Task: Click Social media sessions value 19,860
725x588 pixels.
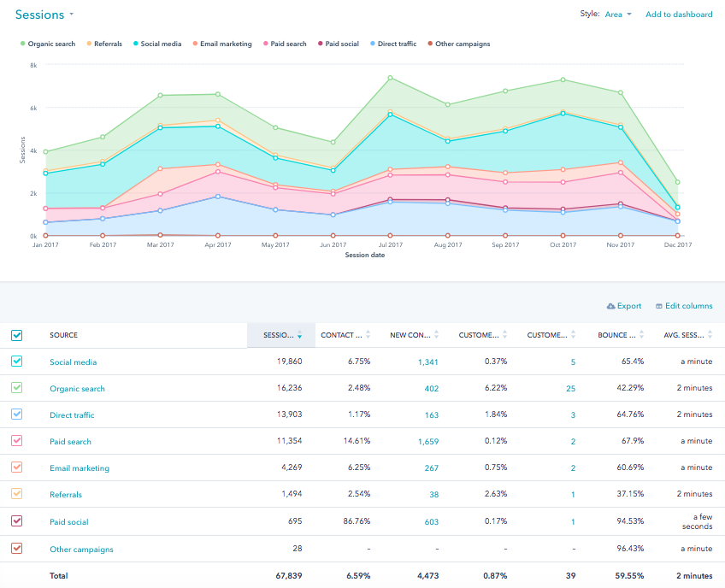Action: 290,362
